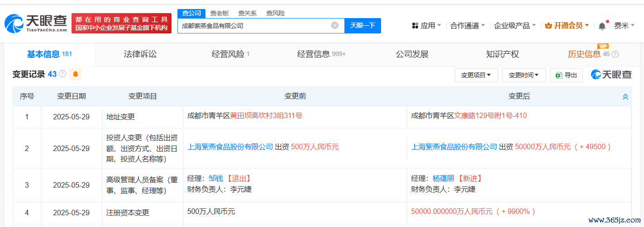Collapse table using double chevron icon
The height and width of the screenshot is (227, 644).
(x=625, y=97)
